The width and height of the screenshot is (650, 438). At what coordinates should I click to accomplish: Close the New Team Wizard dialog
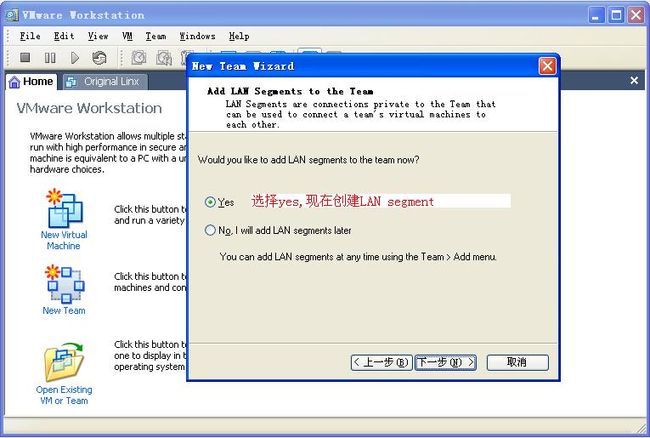point(547,66)
